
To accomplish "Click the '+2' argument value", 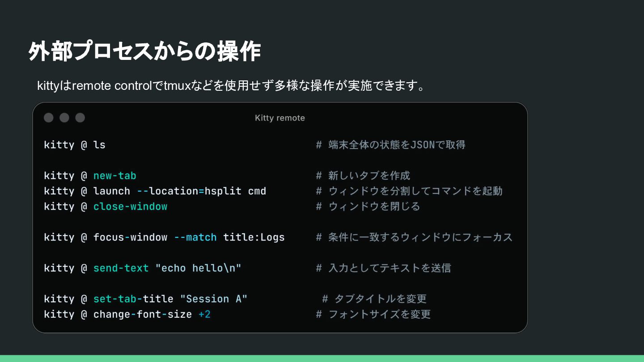I will click(x=204, y=315).
